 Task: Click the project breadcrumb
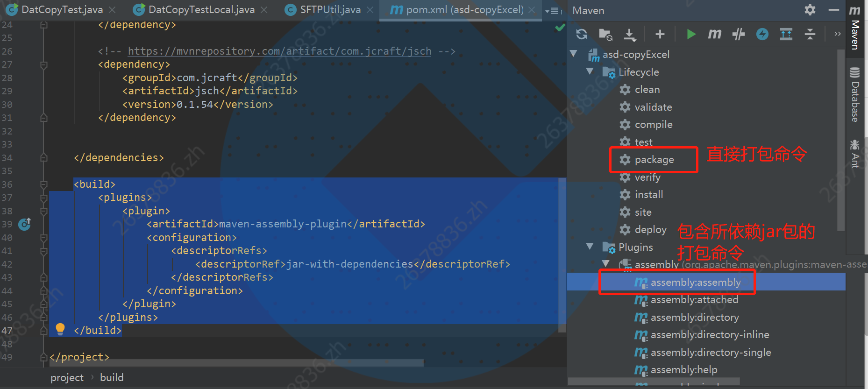(x=67, y=377)
